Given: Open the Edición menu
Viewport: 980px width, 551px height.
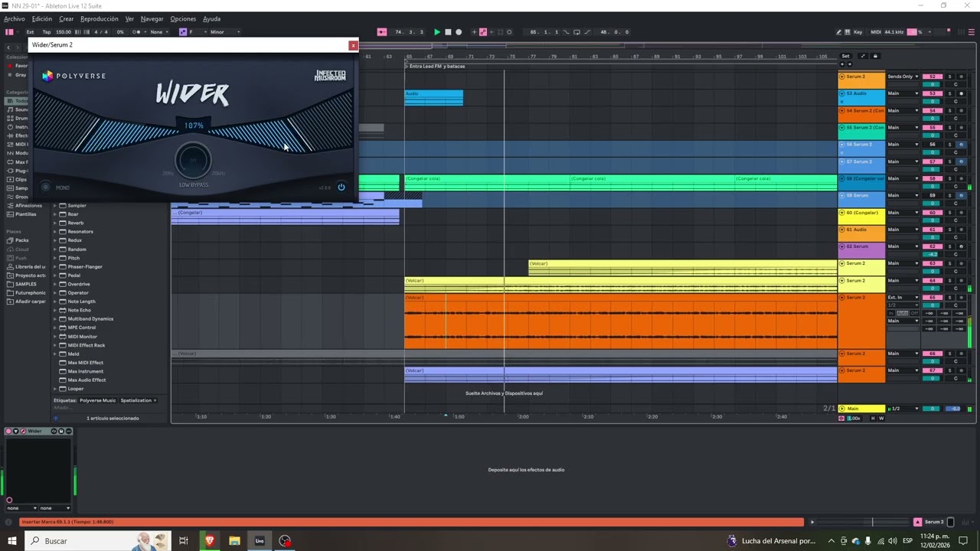Looking at the screenshot, I should click(42, 19).
